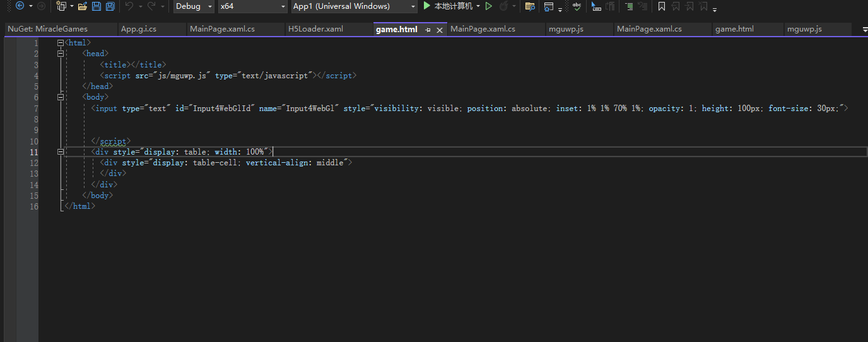This screenshot has width=868, height=342.
Task: Save all files (double floppy icon)
Action: click(x=110, y=6)
